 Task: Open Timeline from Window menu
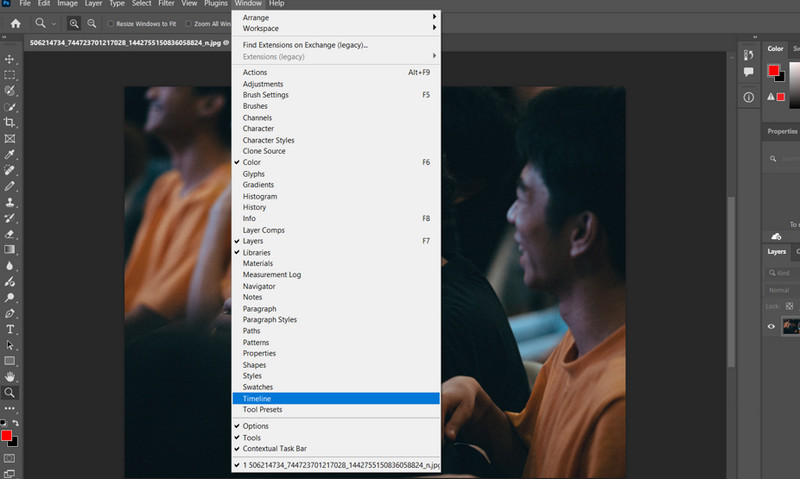(x=336, y=398)
